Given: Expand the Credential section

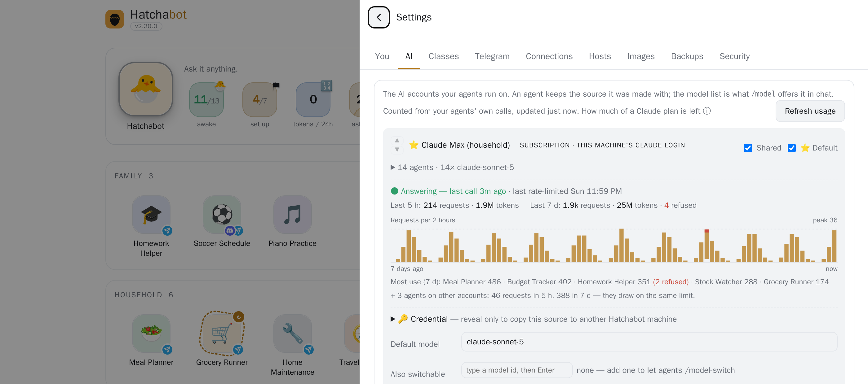Looking at the screenshot, I should (533, 319).
